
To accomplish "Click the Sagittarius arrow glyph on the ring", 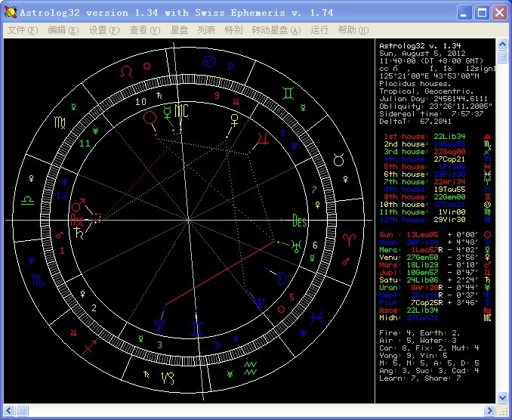I will click(90, 347).
